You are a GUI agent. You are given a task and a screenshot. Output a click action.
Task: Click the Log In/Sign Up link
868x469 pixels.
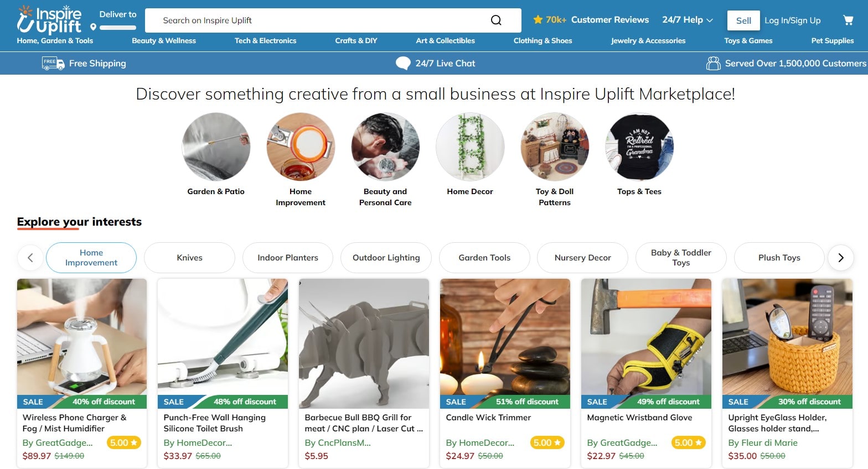point(793,20)
